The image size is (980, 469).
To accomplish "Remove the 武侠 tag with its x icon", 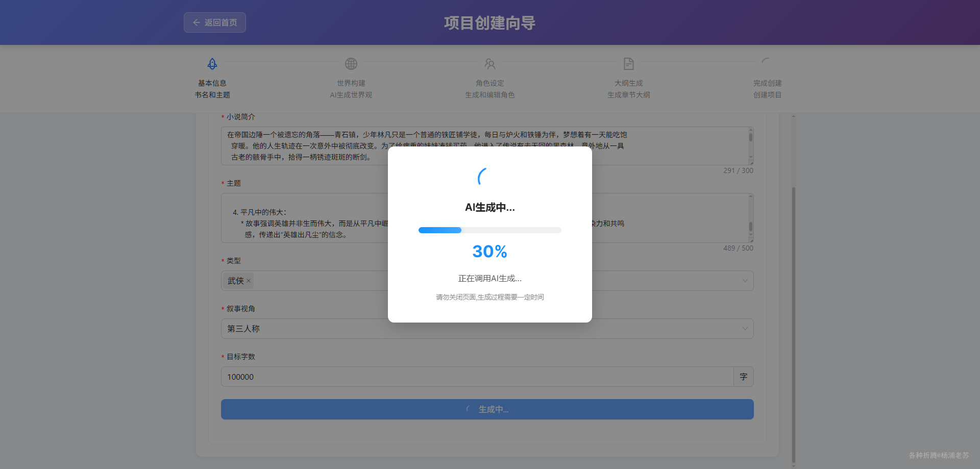I will [x=249, y=281].
